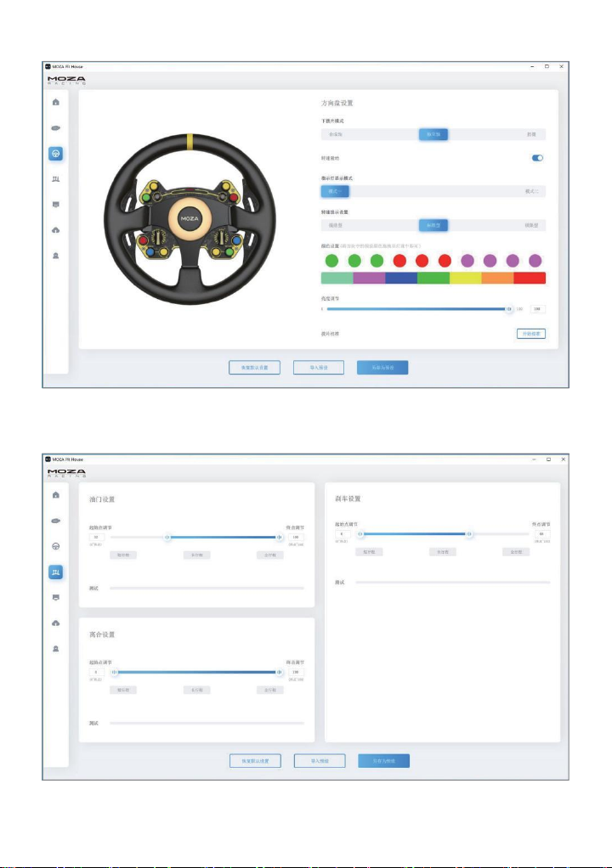Select the first option of the shift indicator timing selector
Viewport: 612px width, 868px height.
pos(336,225)
